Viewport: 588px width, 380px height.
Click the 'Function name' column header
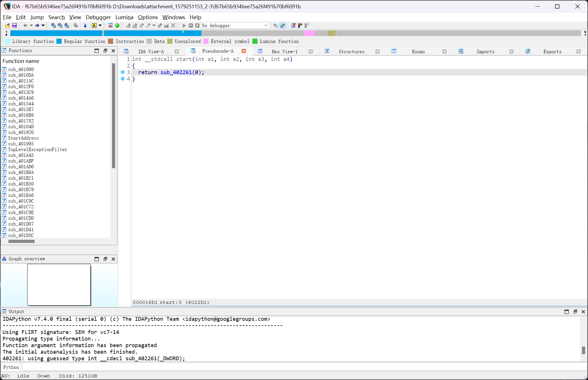click(x=21, y=61)
